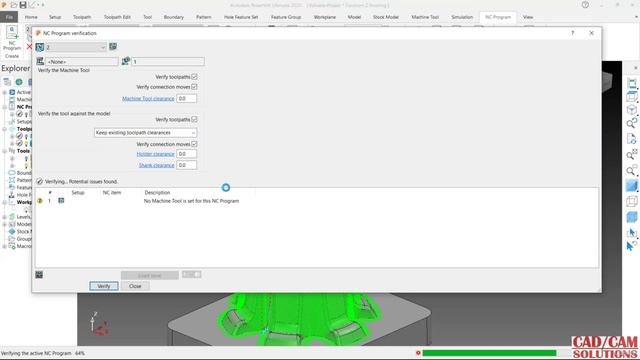The image size is (640, 360).
Task: Open the Machine Tool clearance link
Action: click(148, 99)
